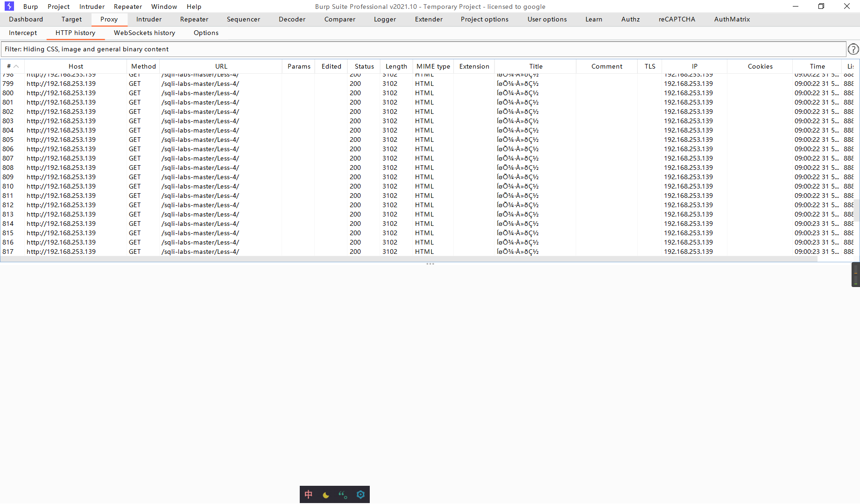Sort history by the Comment column

[x=607, y=66]
